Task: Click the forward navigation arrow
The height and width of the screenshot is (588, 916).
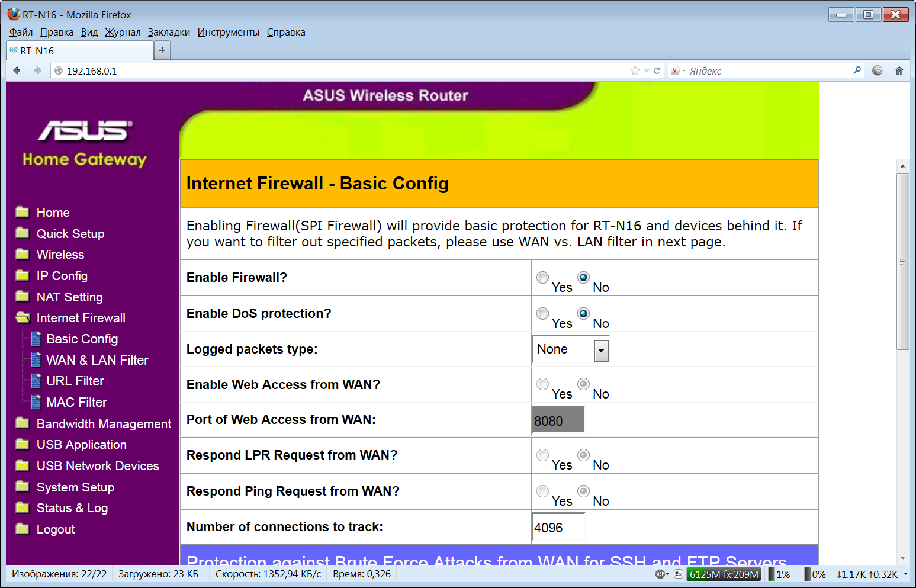Action: (x=38, y=70)
